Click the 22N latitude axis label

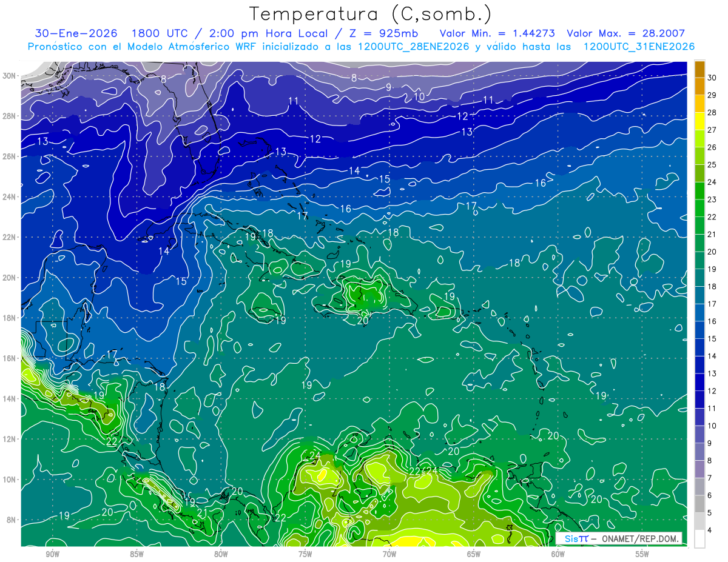pos(9,237)
